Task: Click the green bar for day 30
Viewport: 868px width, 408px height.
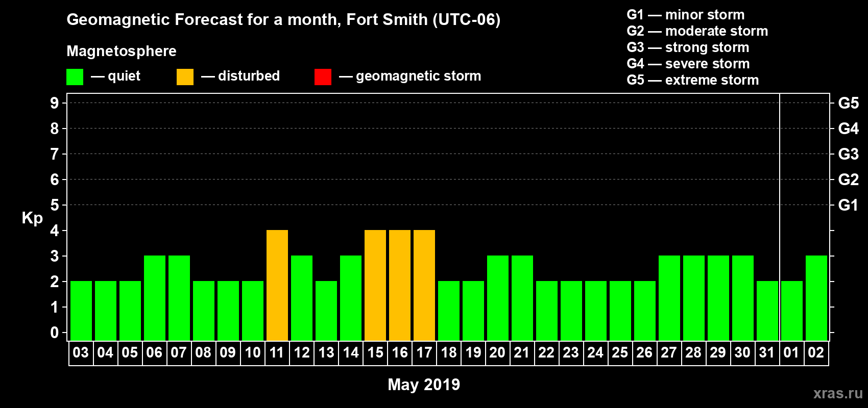Action: 743,298
